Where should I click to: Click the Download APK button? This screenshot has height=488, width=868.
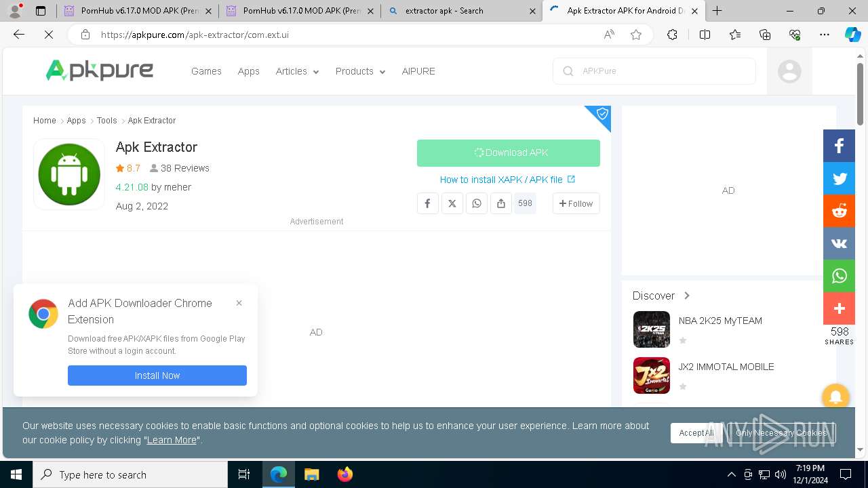509,152
